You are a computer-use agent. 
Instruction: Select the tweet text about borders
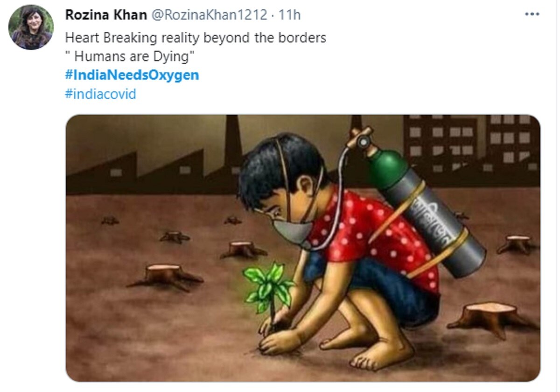(x=196, y=37)
